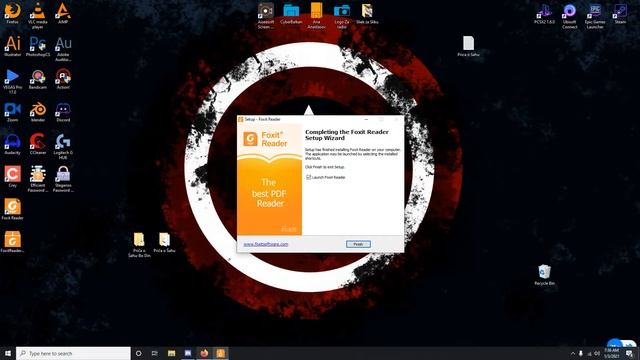Select the Recycle Bin icon
The height and width of the screenshot is (360, 640).
(544, 275)
